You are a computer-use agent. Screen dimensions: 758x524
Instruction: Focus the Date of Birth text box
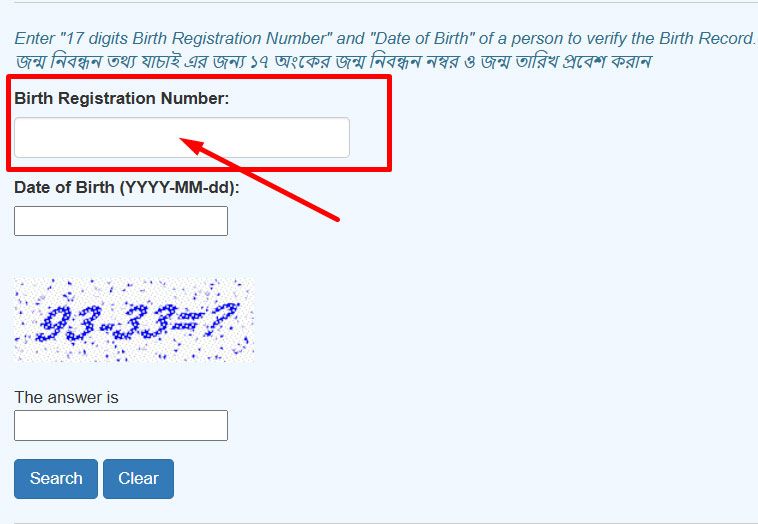[x=120, y=221]
